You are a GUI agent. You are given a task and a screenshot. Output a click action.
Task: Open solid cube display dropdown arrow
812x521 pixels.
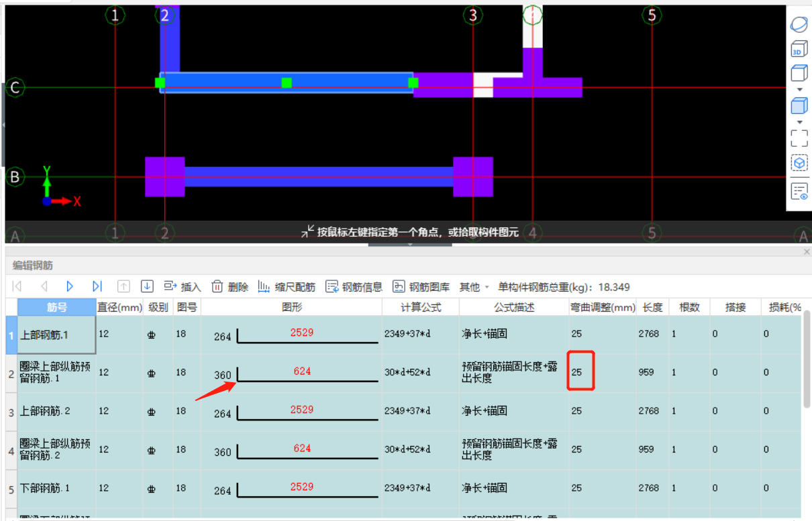point(799,122)
